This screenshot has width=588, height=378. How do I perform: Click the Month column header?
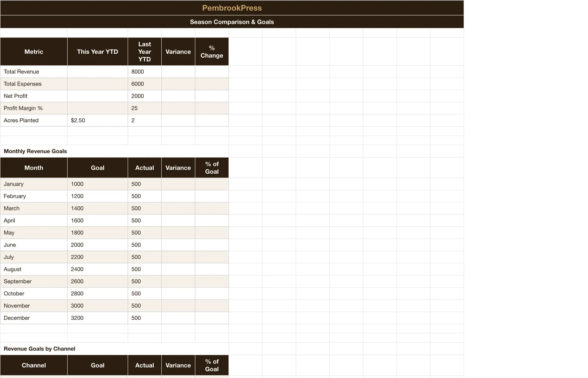click(34, 168)
